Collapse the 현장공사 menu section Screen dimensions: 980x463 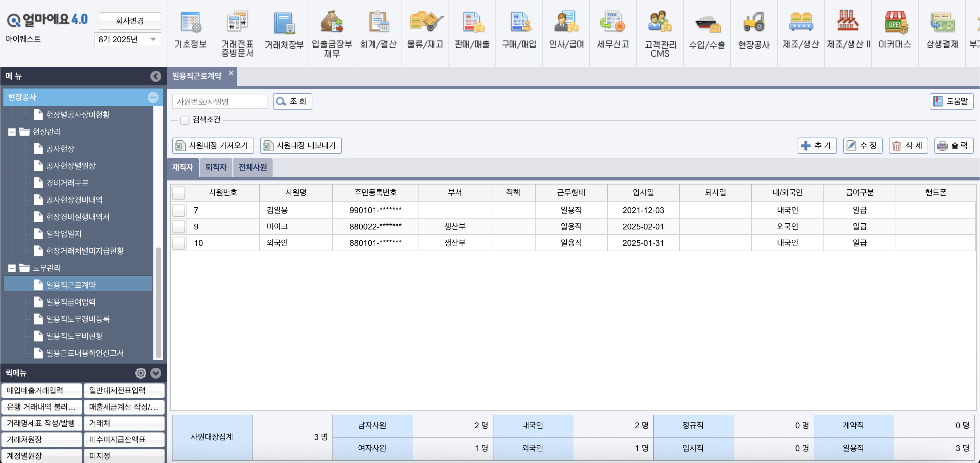tap(153, 97)
